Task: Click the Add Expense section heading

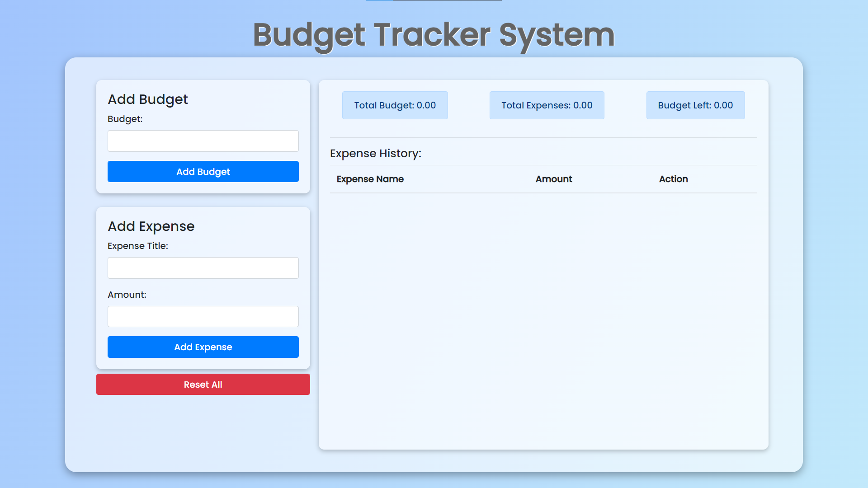Action: (151, 226)
